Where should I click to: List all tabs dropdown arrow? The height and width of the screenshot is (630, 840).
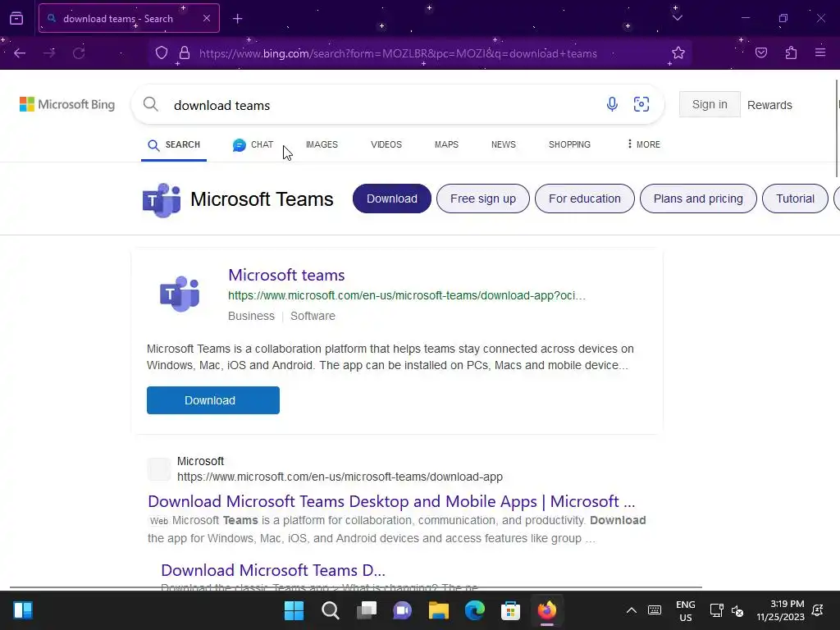[677, 18]
